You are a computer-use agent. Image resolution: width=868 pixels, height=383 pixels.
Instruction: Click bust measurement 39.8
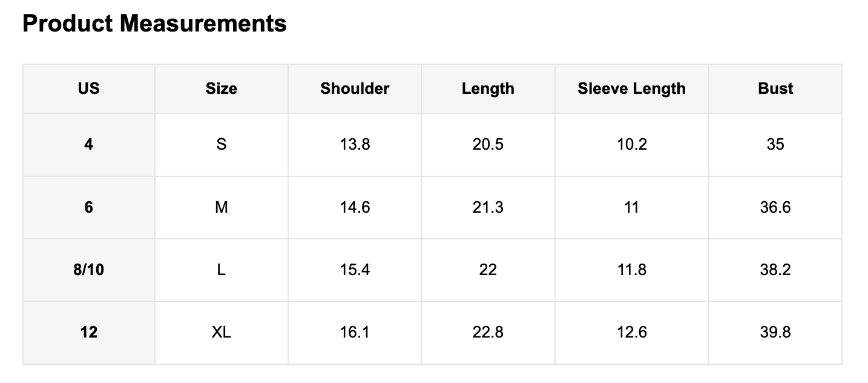coord(775,332)
